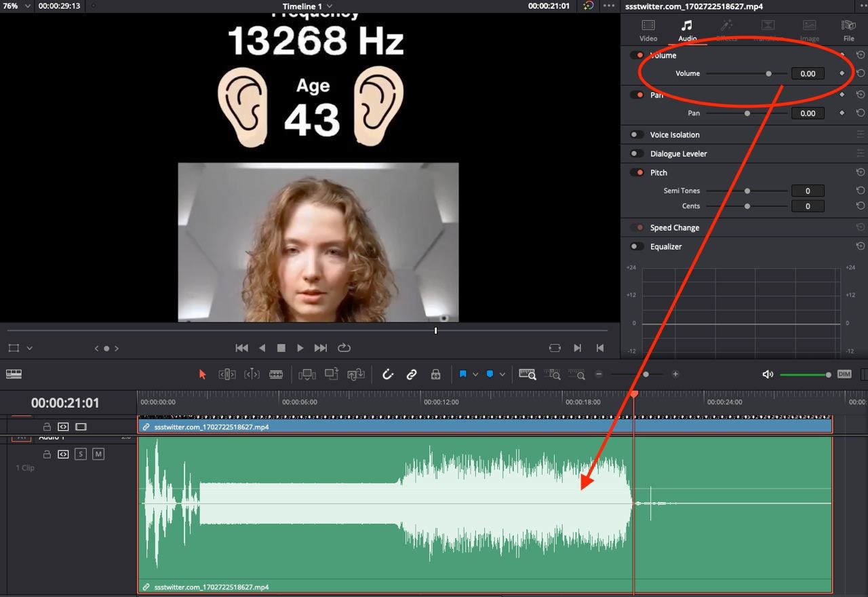This screenshot has width=868, height=597.
Task: Click the Pan value field
Action: 808,113
